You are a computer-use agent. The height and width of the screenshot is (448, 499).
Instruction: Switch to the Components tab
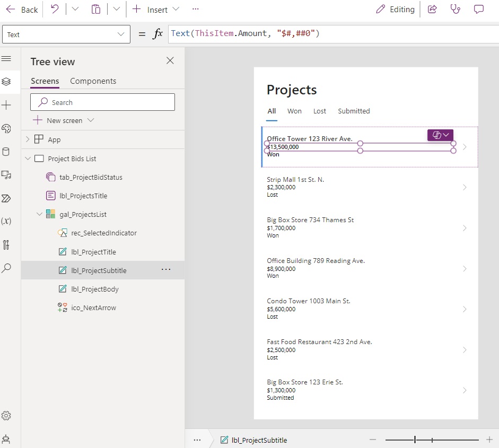93,81
